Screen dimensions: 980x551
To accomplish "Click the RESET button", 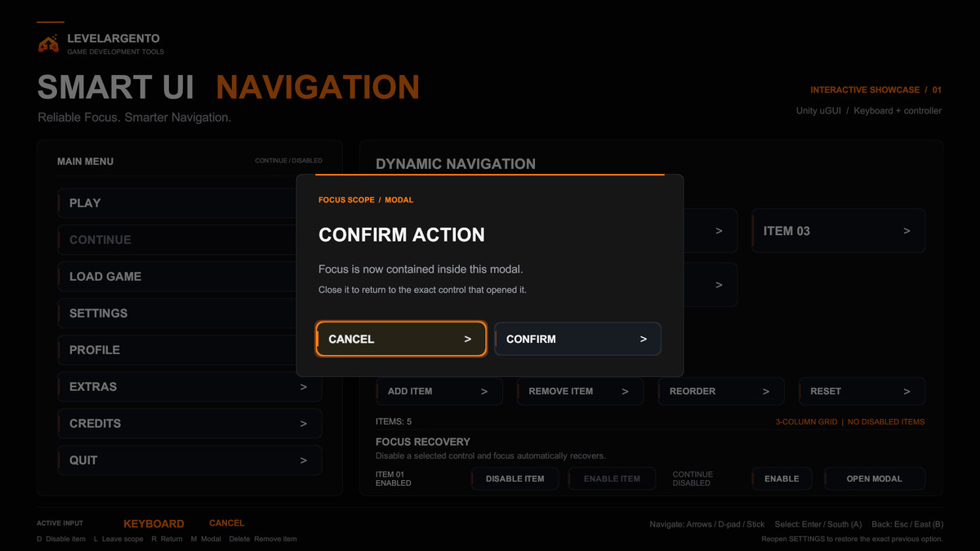I will [862, 392].
